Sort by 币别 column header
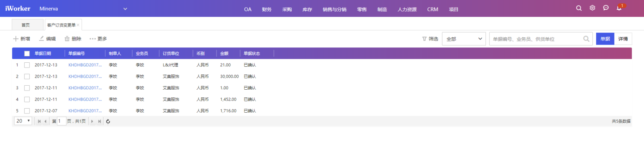 [x=201, y=53]
